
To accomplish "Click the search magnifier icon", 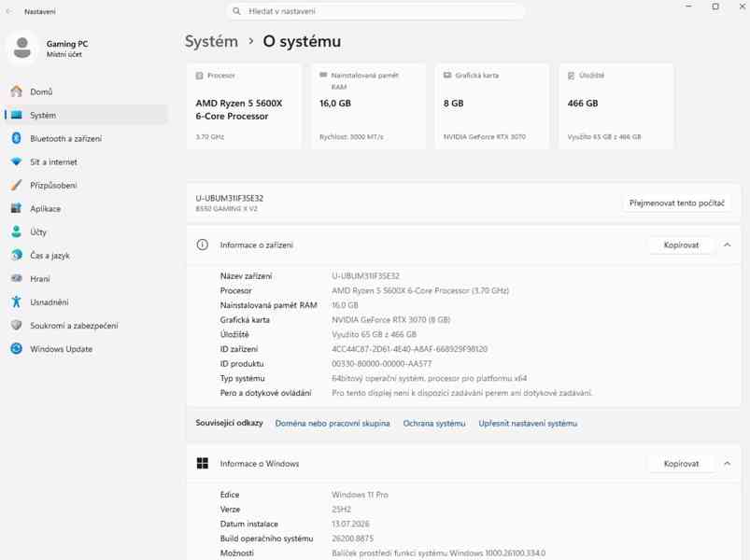I will click(236, 11).
